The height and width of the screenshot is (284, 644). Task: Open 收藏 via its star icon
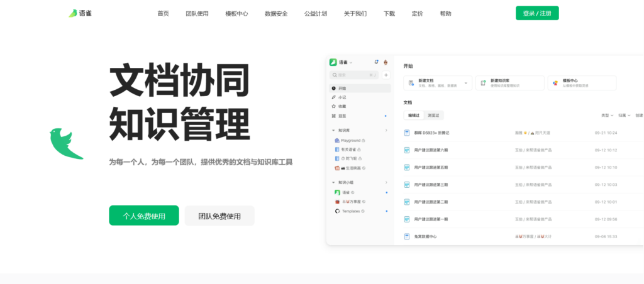(x=333, y=106)
